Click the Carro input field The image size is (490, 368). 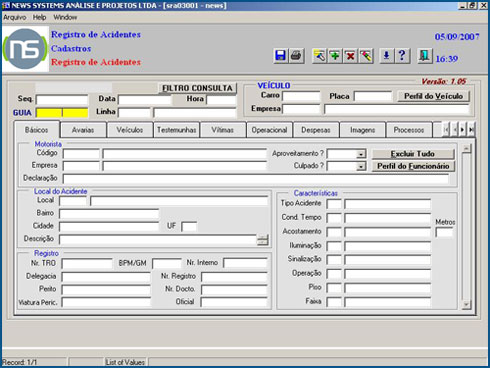point(301,96)
